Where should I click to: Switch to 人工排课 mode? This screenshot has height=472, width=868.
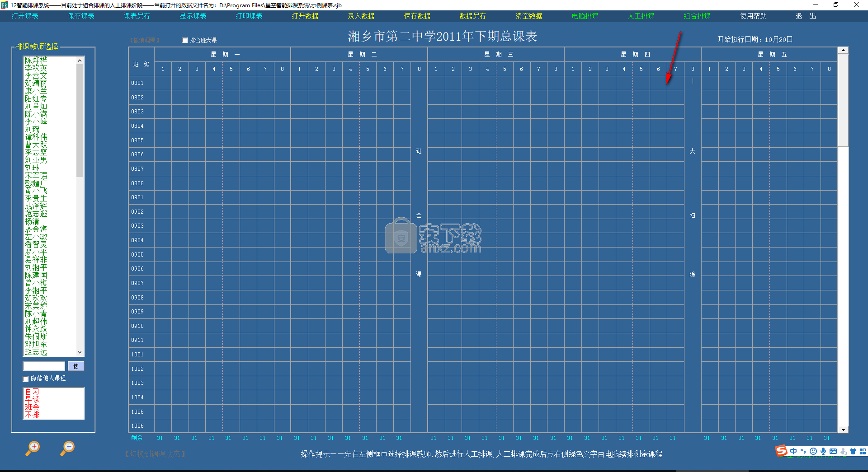tap(641, 16)
